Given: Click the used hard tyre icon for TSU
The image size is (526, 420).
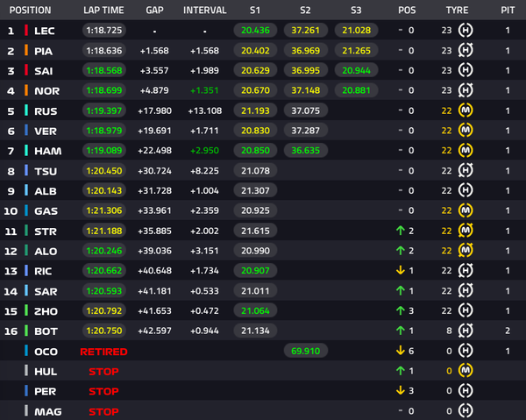Looking at the screenshot, I should (x=466, y=170).
